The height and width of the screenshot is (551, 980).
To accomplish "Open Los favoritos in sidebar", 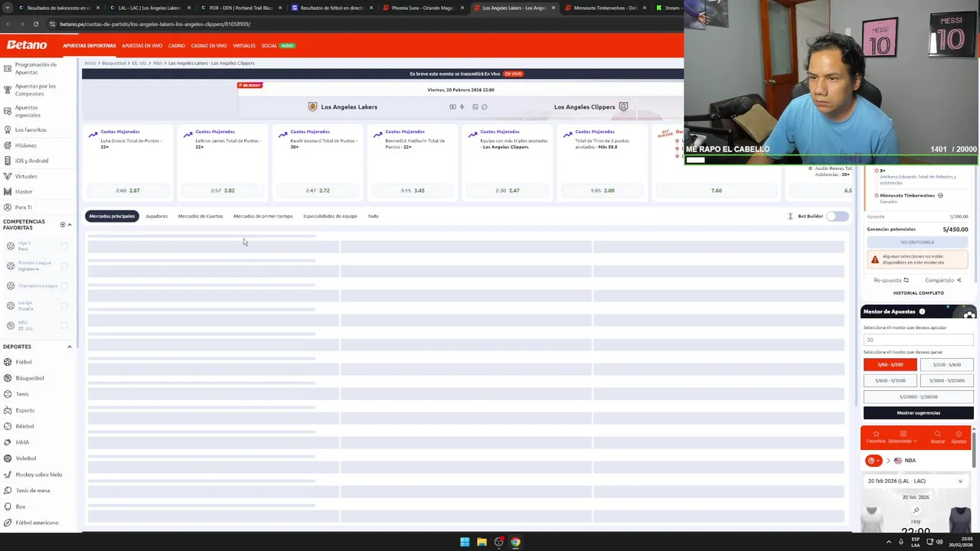I will (x=31, y=129).
